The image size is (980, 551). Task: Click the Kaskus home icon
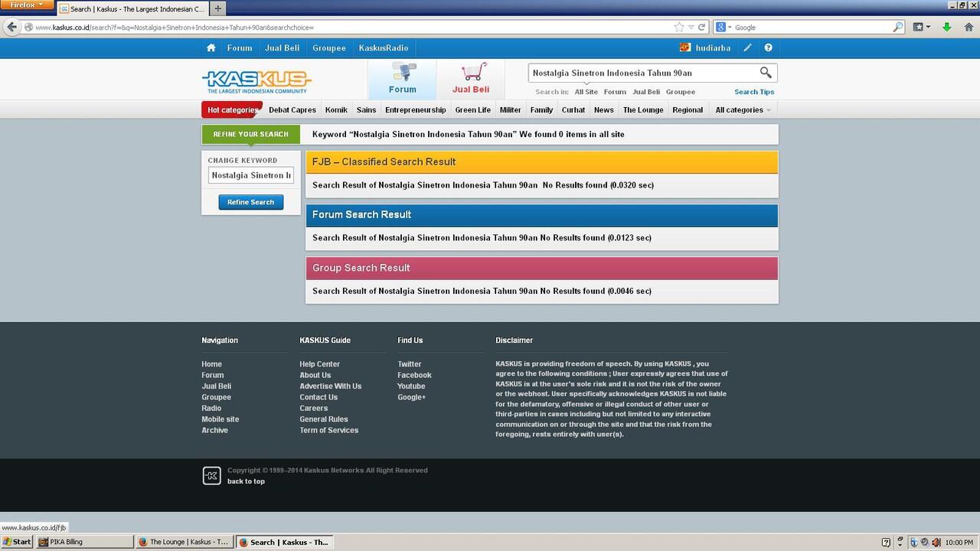(x=211, y=47)
